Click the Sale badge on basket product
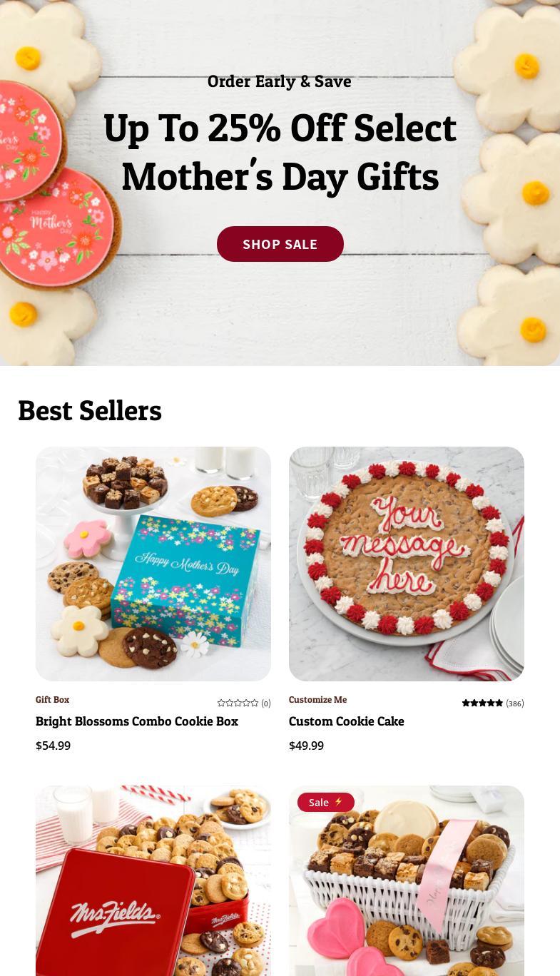Viewport: 560px width, 976px height. (326, 803)
